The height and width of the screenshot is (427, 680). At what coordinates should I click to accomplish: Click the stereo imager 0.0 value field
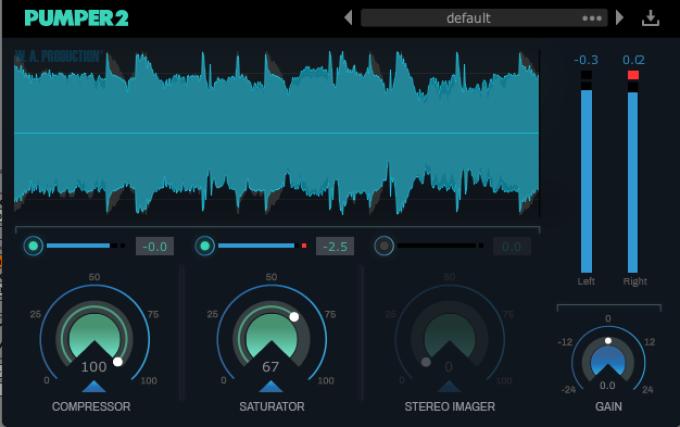[x=512, y=246]
